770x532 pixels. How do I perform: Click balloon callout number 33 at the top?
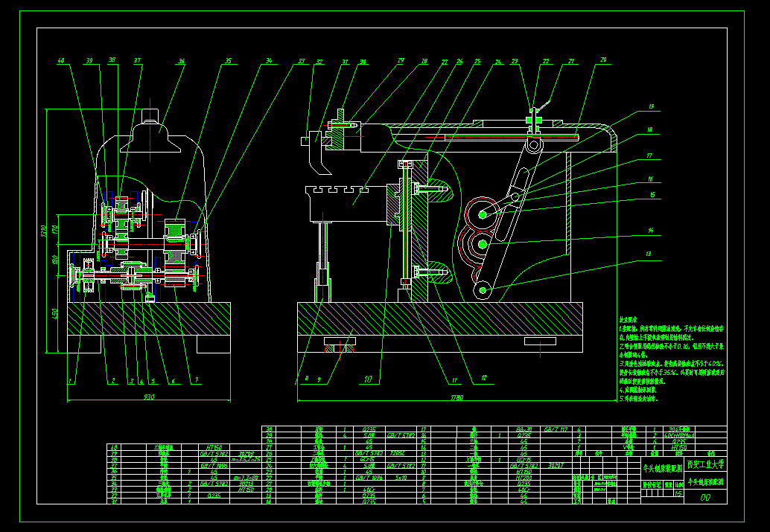pos(301,61)
